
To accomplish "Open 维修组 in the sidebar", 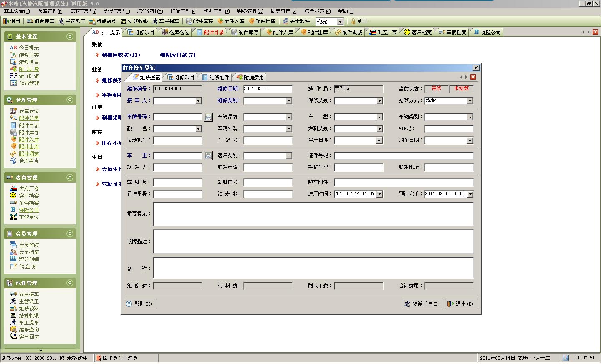I will (x=25, y=76).
